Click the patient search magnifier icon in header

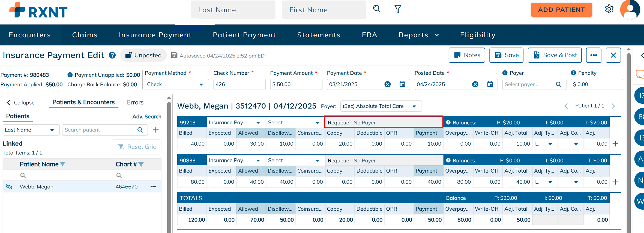pyautogui.click(x=377, y=9)
